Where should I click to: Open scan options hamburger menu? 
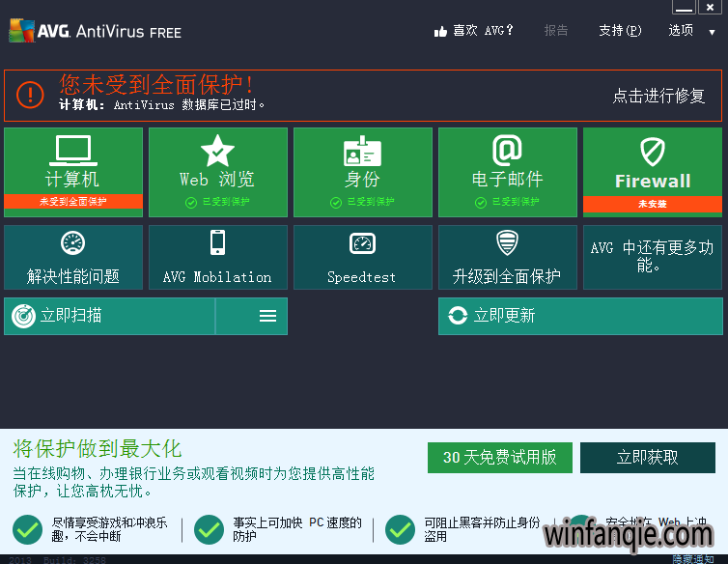[267, 316]
